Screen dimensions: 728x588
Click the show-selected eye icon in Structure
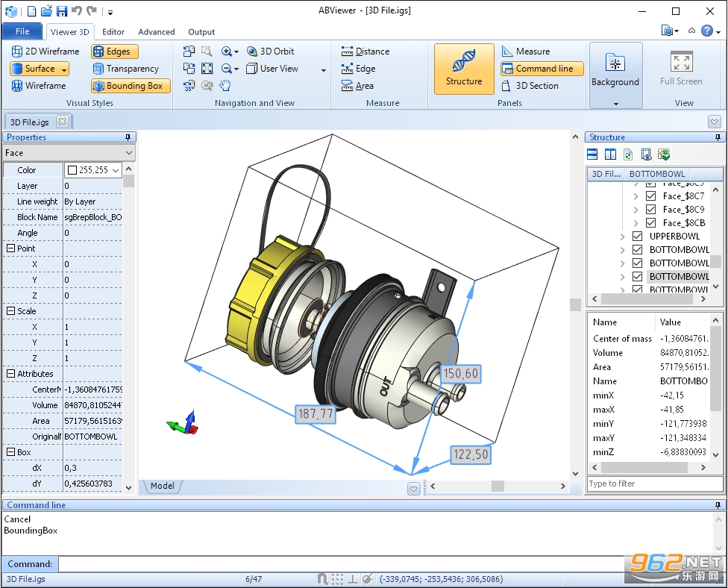click(646, 154)
